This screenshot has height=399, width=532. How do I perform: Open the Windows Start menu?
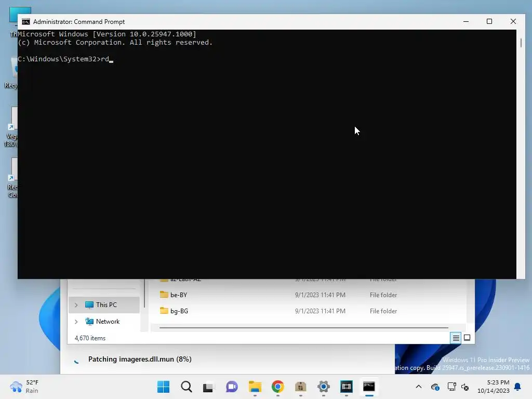[x=163, y=387]
